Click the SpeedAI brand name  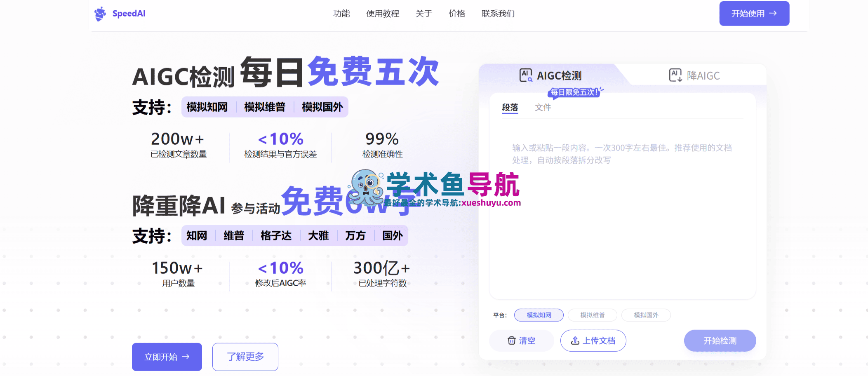pos(129,14)
